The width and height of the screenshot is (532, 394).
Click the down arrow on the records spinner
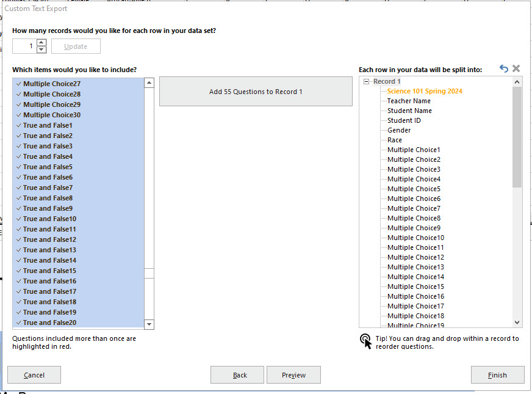click(41, 49)
